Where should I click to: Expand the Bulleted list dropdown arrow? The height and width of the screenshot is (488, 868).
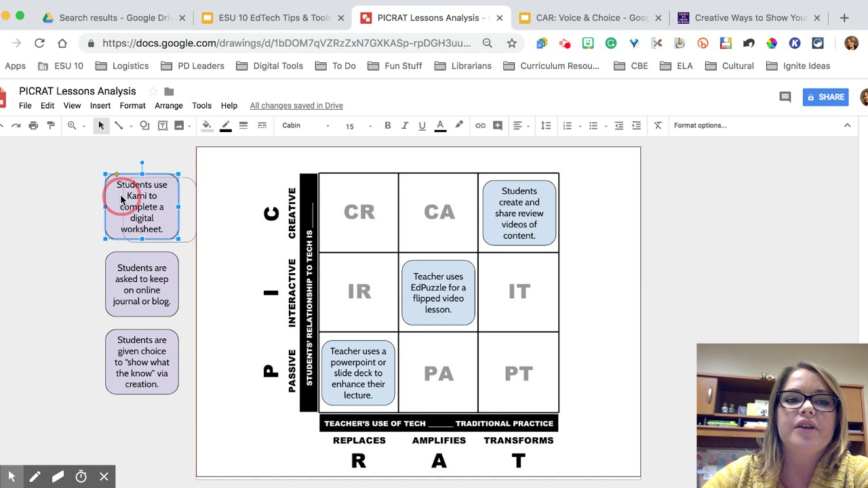coord(606,126)
